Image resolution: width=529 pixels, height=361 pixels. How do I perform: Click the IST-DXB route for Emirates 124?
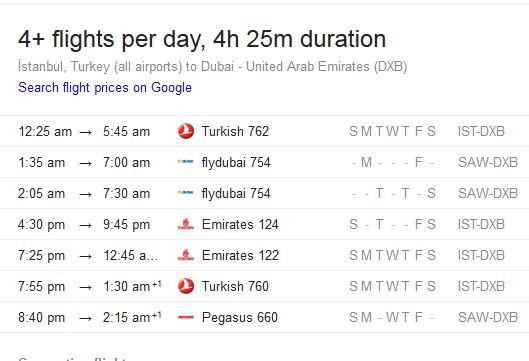tap(481, 224)
